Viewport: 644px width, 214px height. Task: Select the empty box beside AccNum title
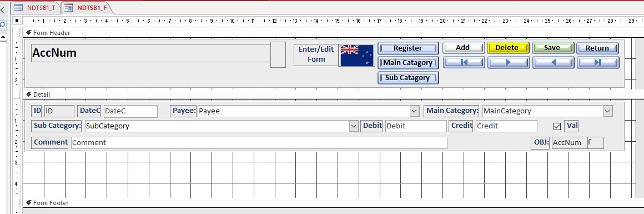click(278, 54)
